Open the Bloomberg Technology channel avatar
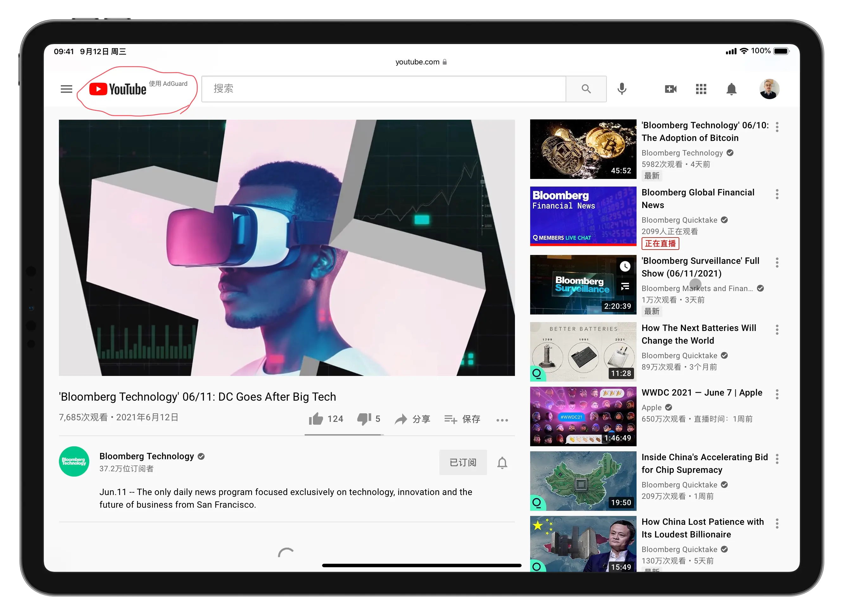The image size is (844, 616). click(74, 461)
